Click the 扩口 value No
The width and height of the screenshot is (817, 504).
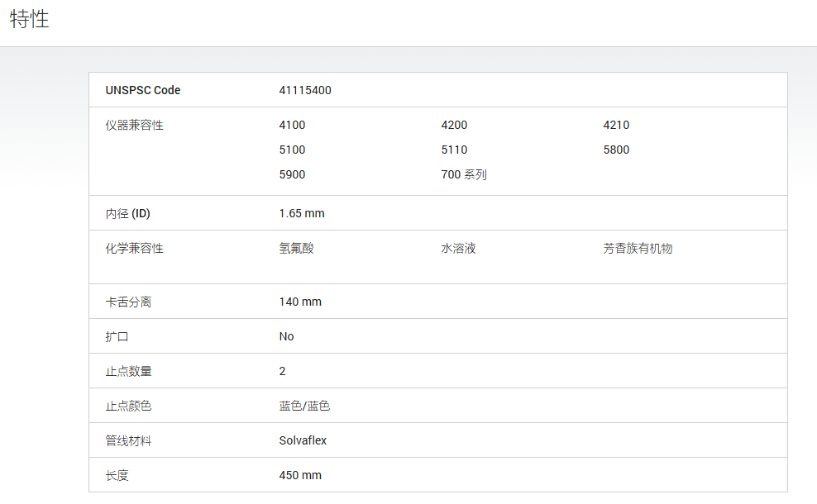point(286,336)
